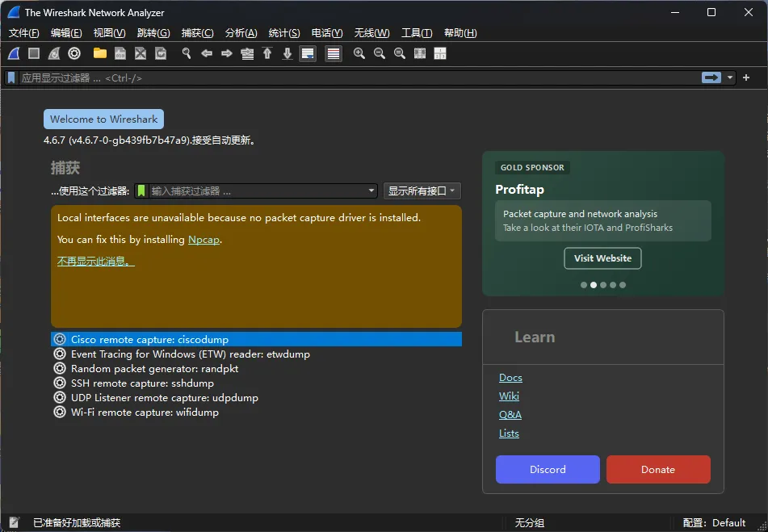768x532 pixels.
Task: Open the 编辑(E) menu
Action: (x=66, y=33)
